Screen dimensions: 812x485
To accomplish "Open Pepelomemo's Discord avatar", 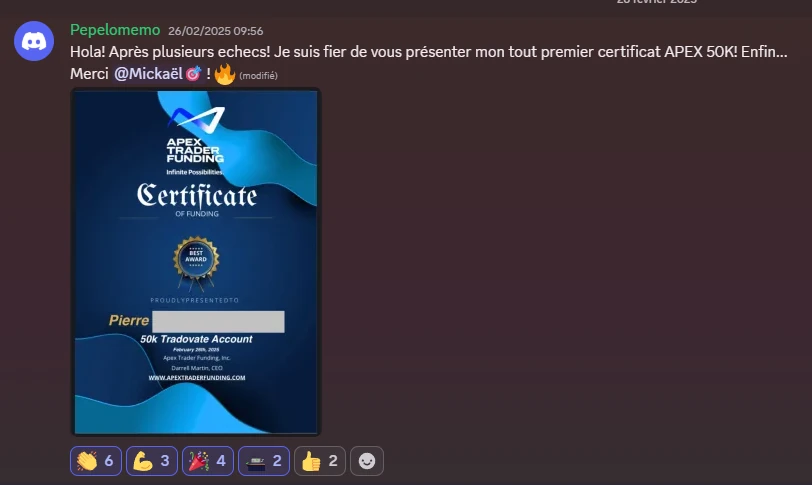I will point(34,41).
